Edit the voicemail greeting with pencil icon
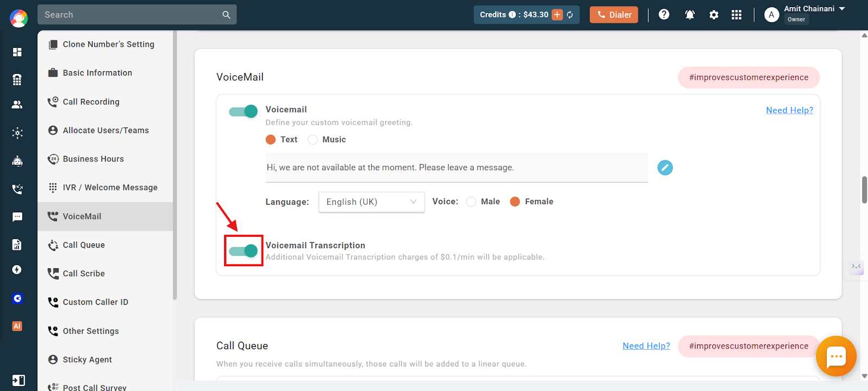This screenshot has width=868, height=391. click(x=665, y=168)
